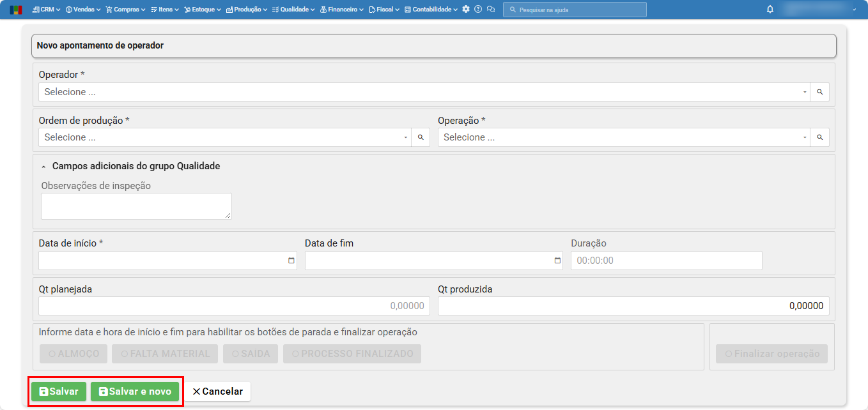Image resolution: width=868 pixels, height=410 pixels.
Task: Open the Estoque menu
Action: 203,10
